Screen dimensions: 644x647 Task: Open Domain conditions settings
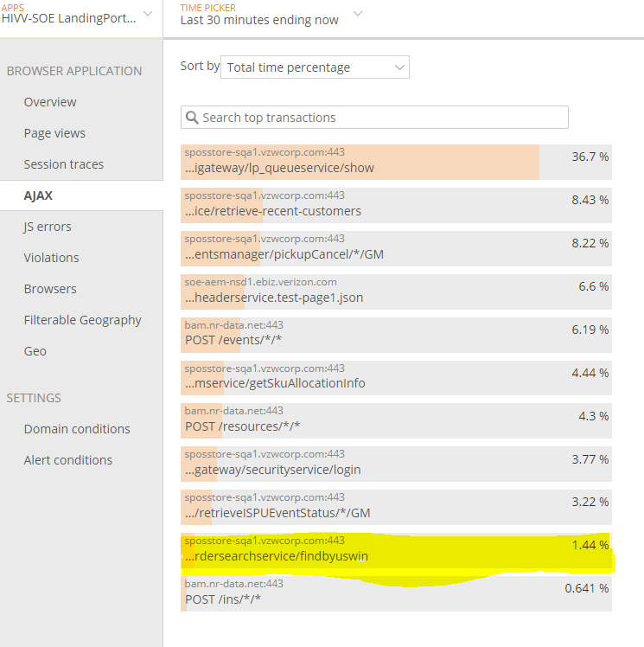click(77, 429)
